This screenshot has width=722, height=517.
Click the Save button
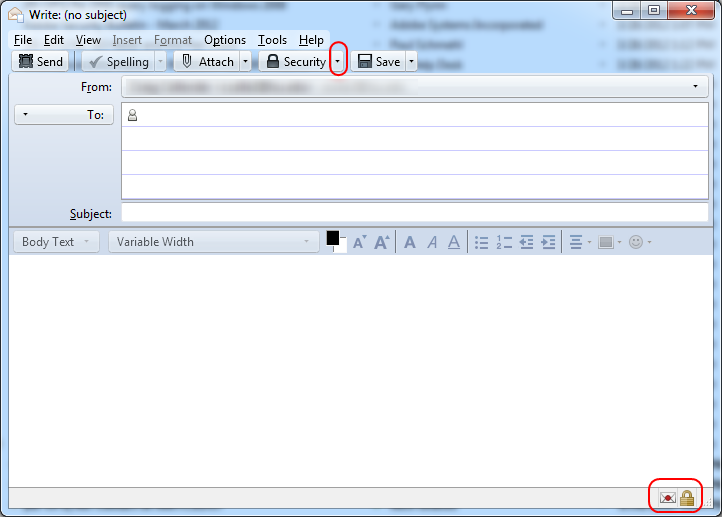[378, 61]
